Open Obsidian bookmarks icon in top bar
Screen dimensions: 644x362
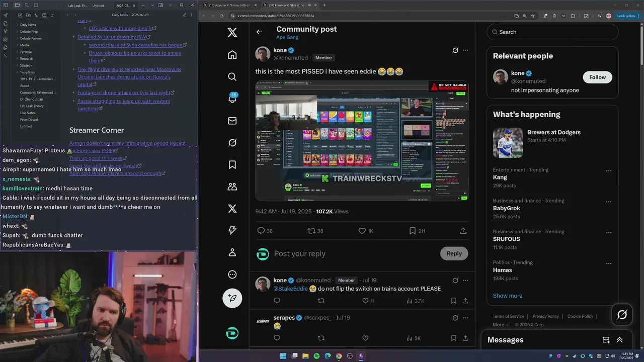tap(36, 5)
